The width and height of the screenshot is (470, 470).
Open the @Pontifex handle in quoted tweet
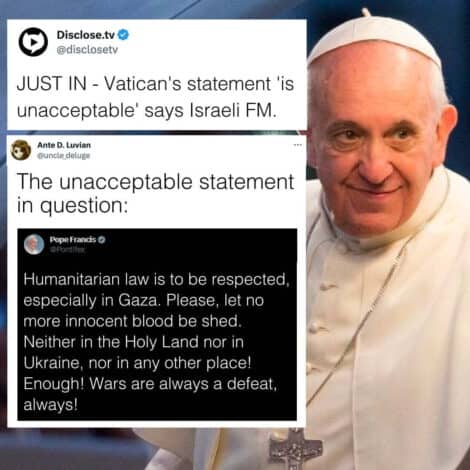(x=67, y=250)
